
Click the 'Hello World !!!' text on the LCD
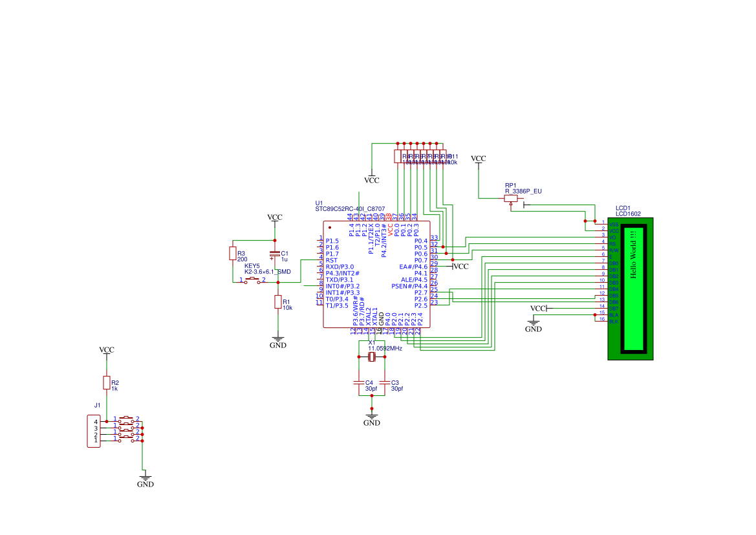(633, 254)
